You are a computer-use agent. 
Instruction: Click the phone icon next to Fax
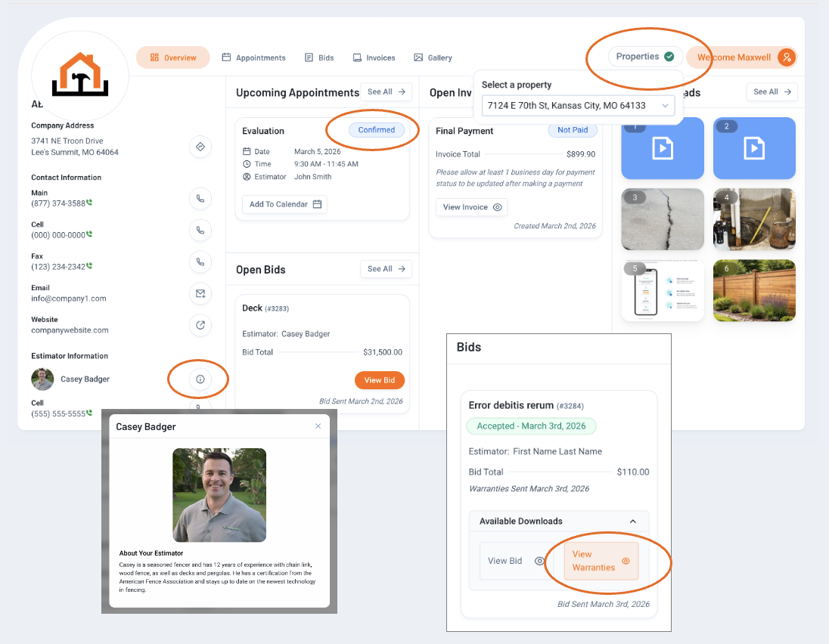200,262
